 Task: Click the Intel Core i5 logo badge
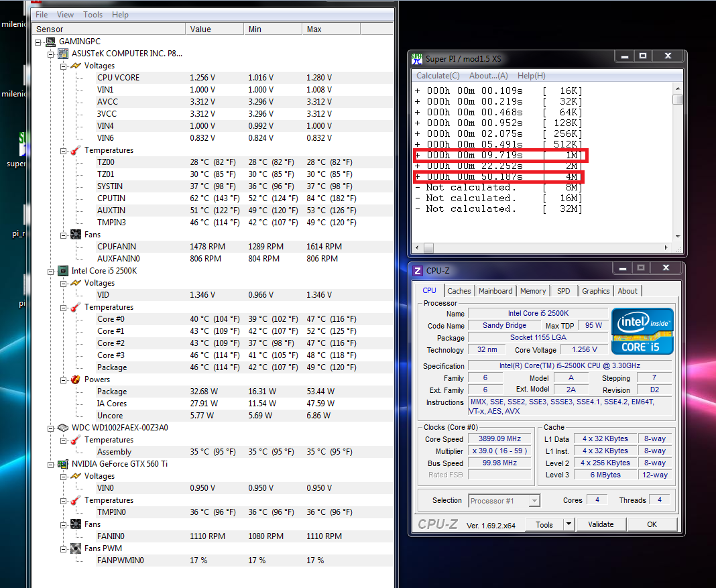pyautogui.click(x=642, y=331)
